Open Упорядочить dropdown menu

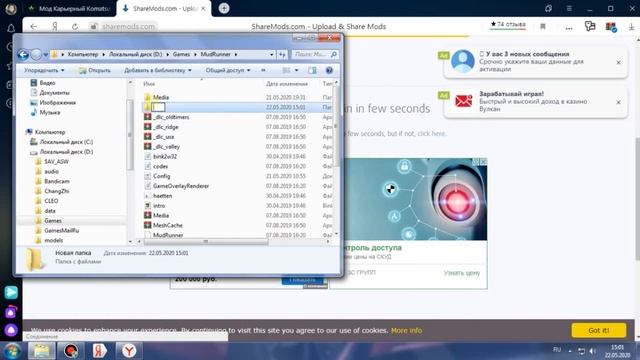click(44, 70)
